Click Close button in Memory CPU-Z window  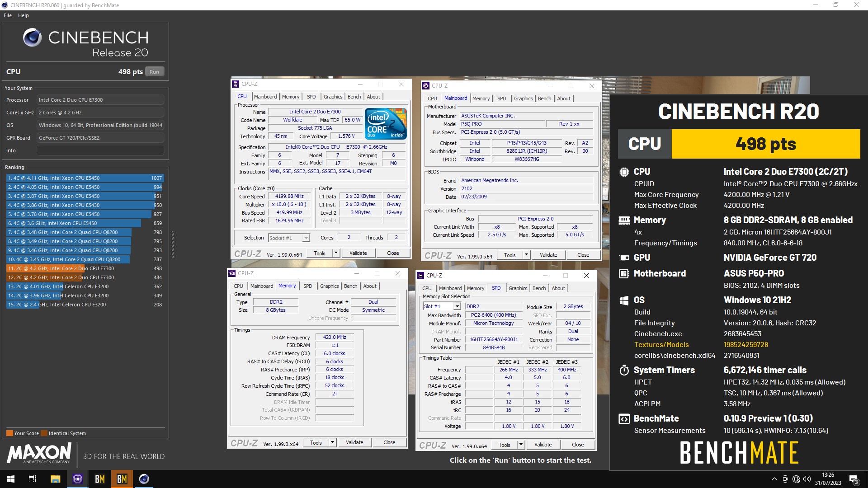(389, 442)
